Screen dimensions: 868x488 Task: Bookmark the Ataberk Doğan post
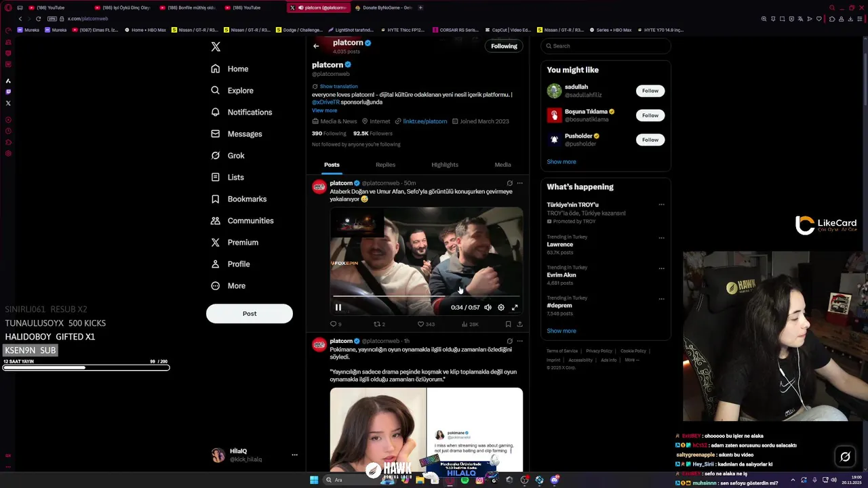click(508, 324)
